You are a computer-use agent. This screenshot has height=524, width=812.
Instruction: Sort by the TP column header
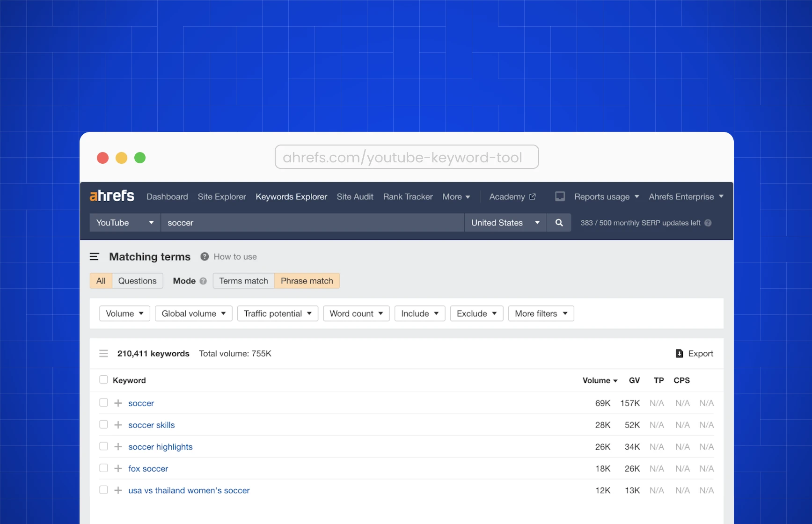658,380
